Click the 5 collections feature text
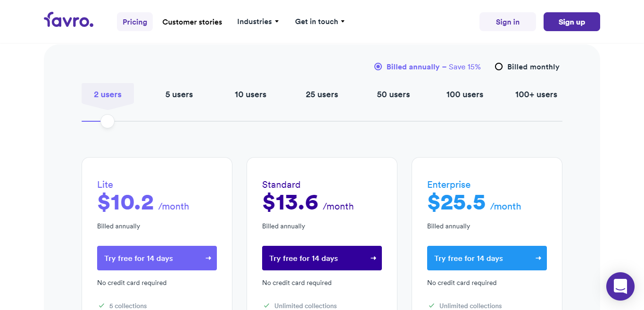The height and width of the screenshot is (310, 644). [x=128, y=306]
